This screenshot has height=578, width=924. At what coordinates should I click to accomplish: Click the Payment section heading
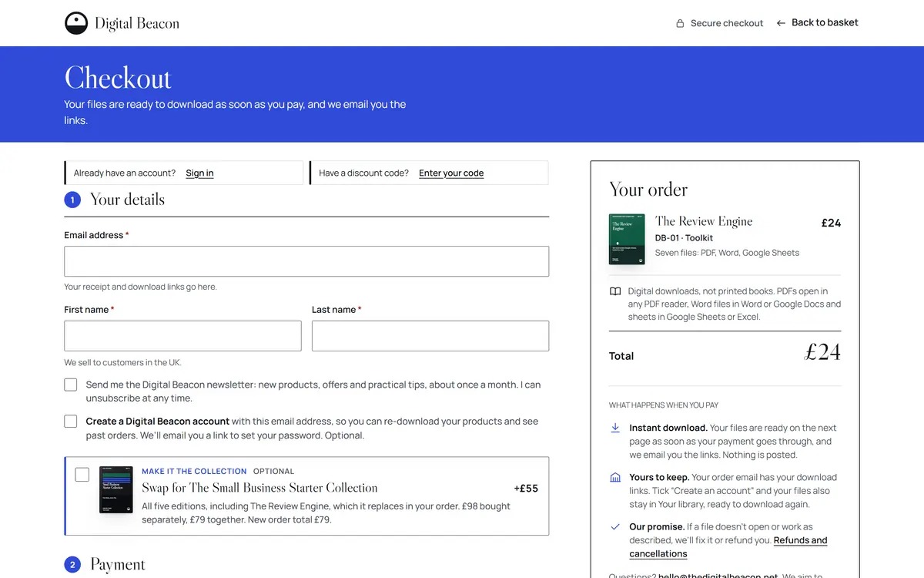(x=118, y=565)
